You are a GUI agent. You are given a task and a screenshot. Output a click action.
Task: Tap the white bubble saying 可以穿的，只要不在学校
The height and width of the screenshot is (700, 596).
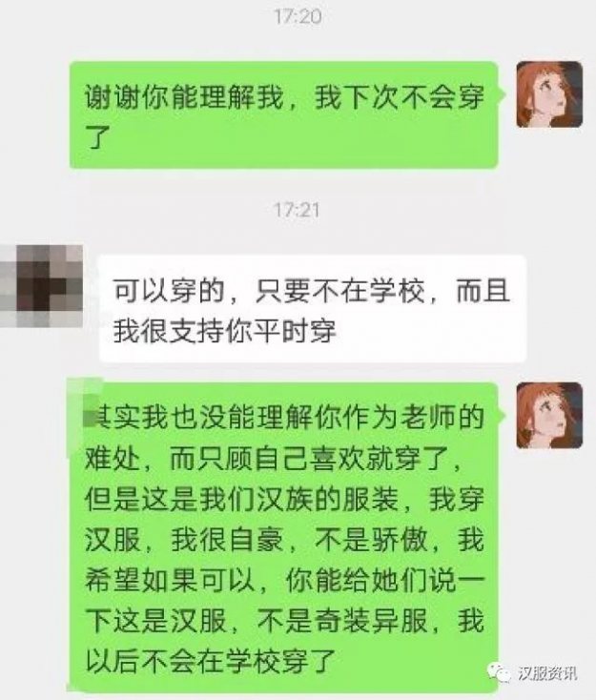pyautogui.click(x=313, y=309)
